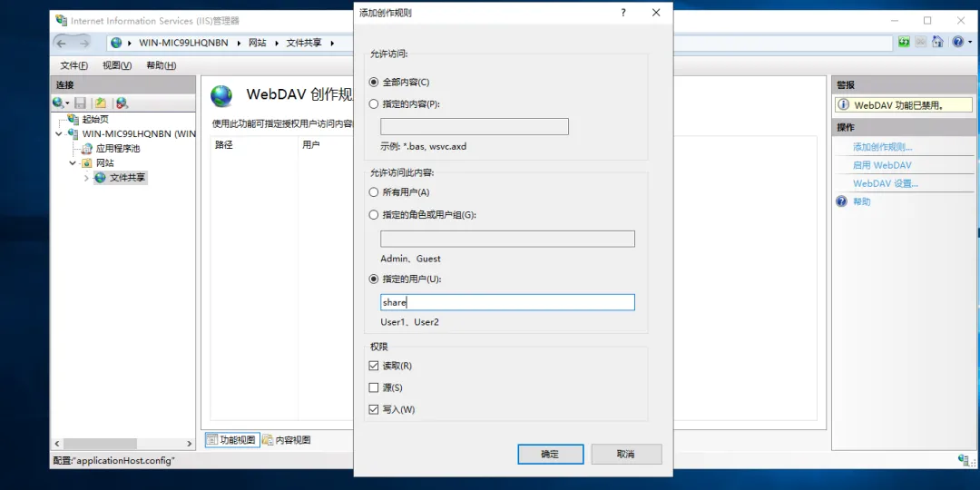Toggle the 写入(W) write permission checkbox
This screenshot has width=980, height=490.
click(x=374, y=410)
